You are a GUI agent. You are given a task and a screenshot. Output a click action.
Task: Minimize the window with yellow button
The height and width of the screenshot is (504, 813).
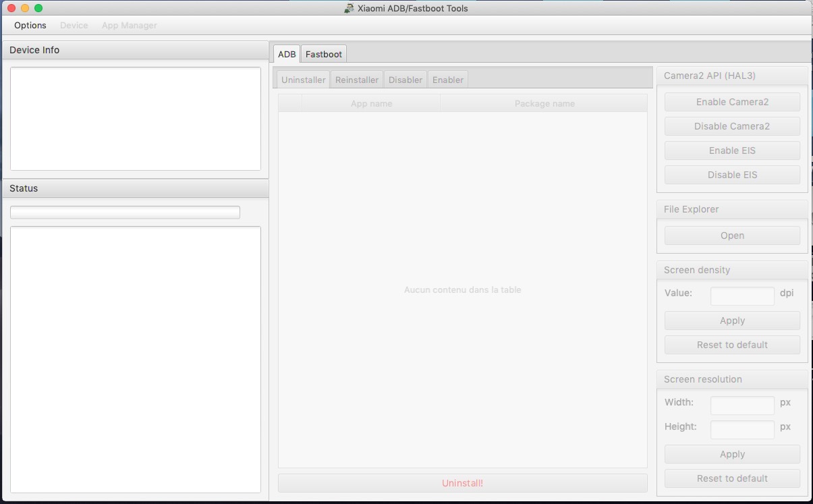click(24, 8)
